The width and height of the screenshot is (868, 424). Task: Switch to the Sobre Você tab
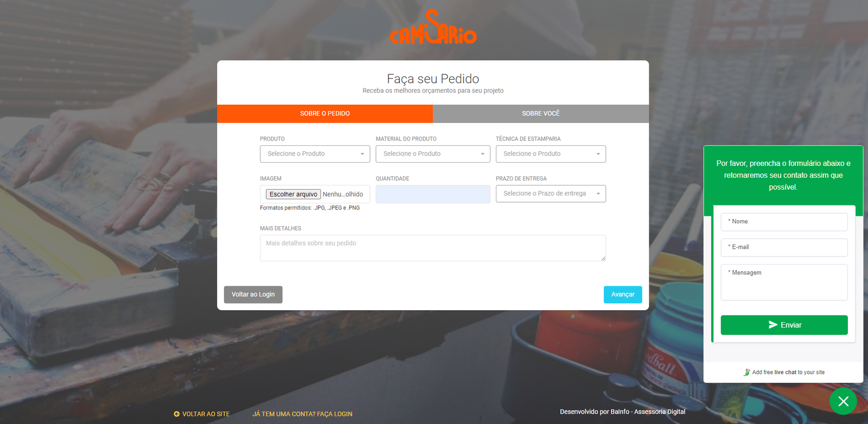pyautogui.click(x=541, y=113)
